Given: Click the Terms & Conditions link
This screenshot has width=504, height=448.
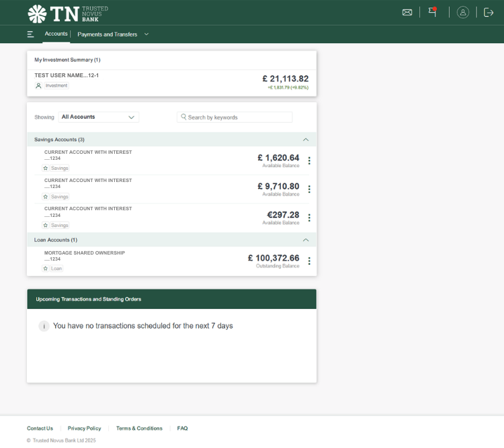Looking at the screenshot, I should click(139, 429).
